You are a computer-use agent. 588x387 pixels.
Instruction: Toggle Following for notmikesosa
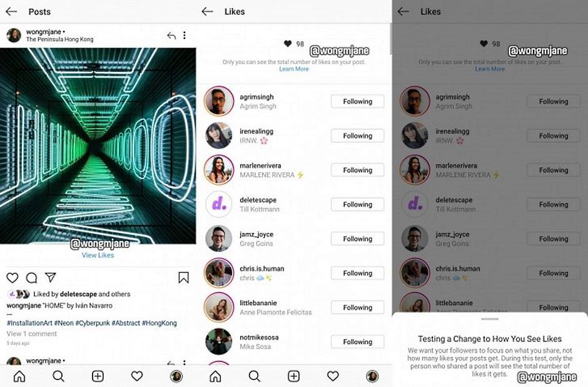pyautogui.click(x=357, y=342)
